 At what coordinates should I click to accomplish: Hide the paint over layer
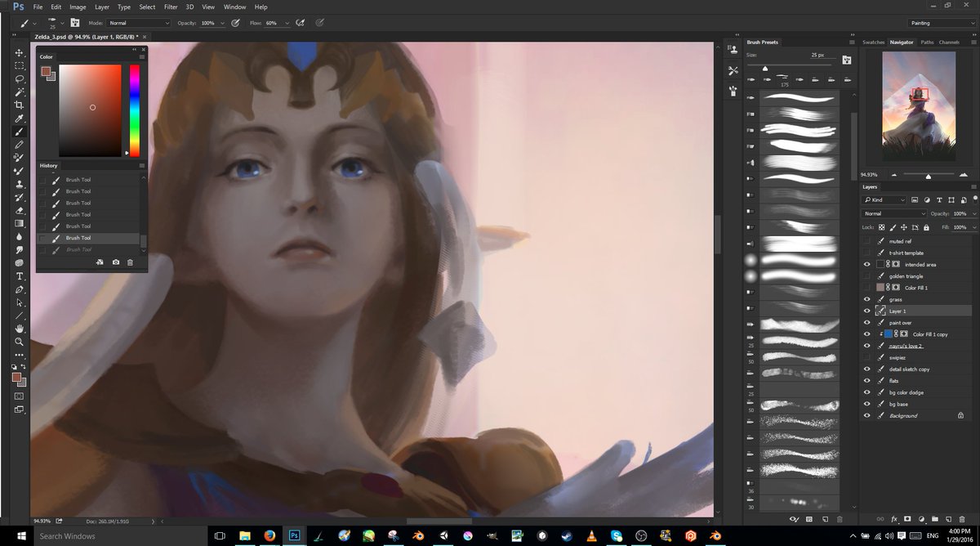click(x=867, y=322)
